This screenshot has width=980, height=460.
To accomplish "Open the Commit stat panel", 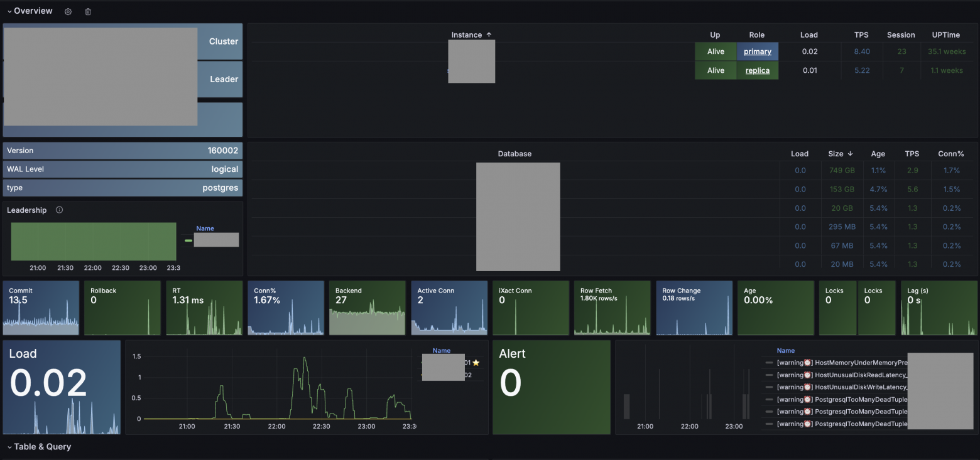I will pos(41,308).
